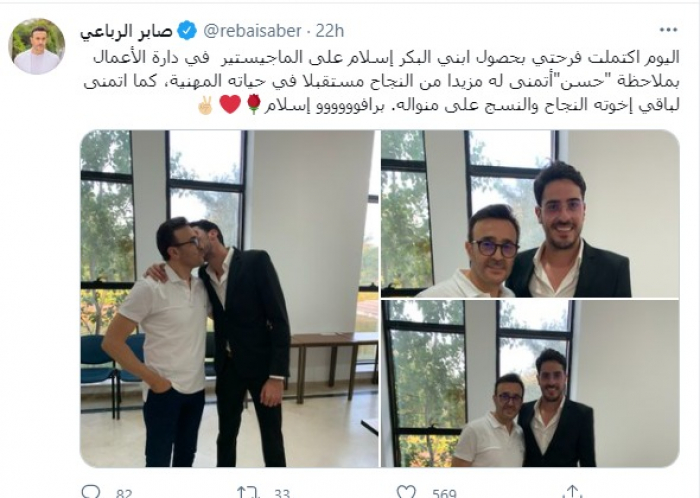Click the blue verified badge
The image size is (700, 498).
(x=187, y=31)
